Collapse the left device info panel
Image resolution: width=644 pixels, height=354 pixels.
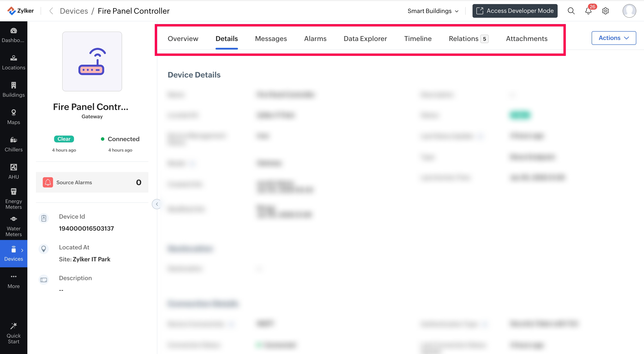pyautogui.click(x=157, y=204)
